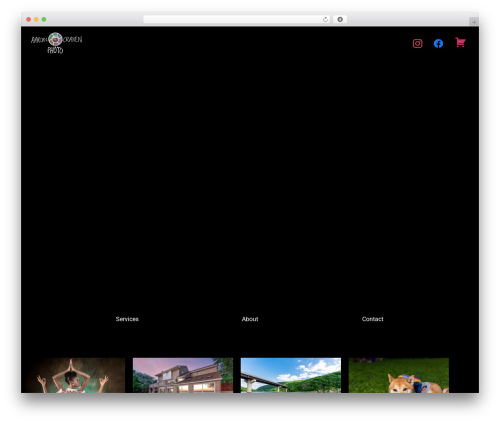Go to the About page
Screen dimensions: 500x423
(250, 319)
